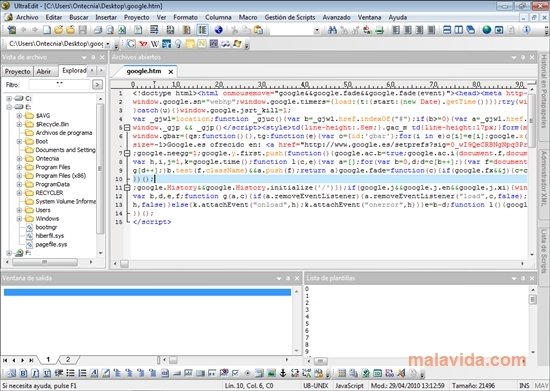Image resolution: width=550 pixels, height=391 pixels.
Task: Click the Split window horizontally icon
Action: tap(447, 30)
